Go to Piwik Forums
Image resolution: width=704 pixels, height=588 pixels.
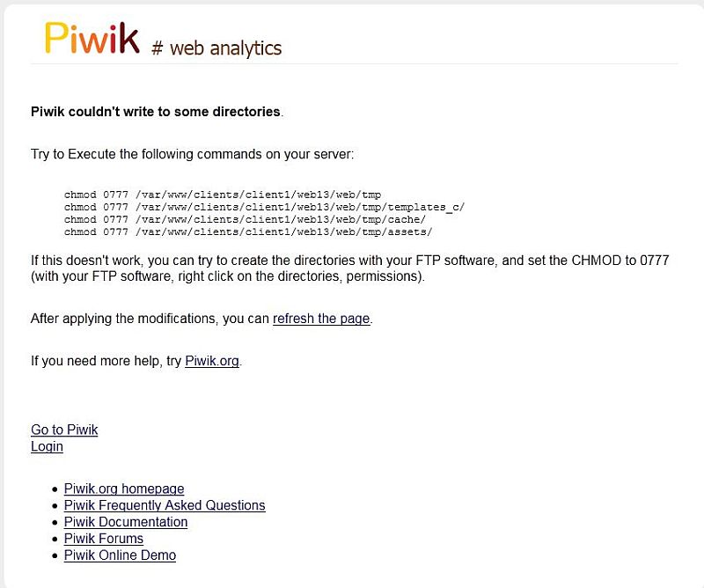[104, 539]
